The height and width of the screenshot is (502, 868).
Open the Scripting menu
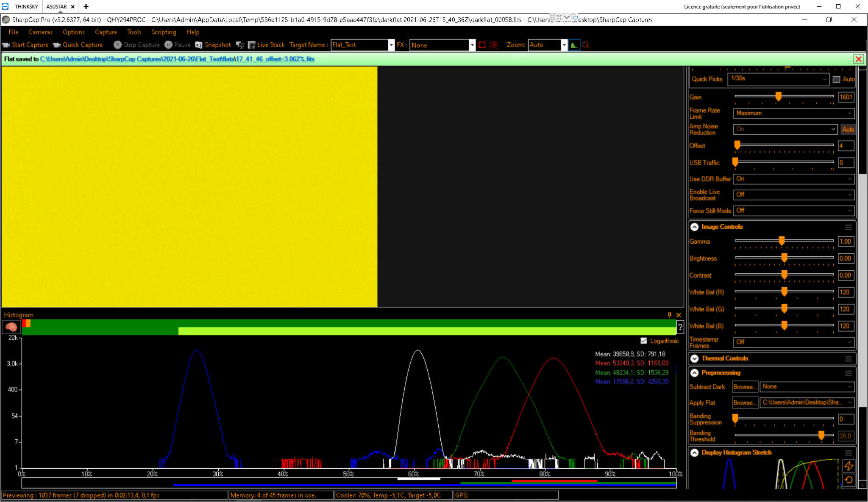pos(164,32)
